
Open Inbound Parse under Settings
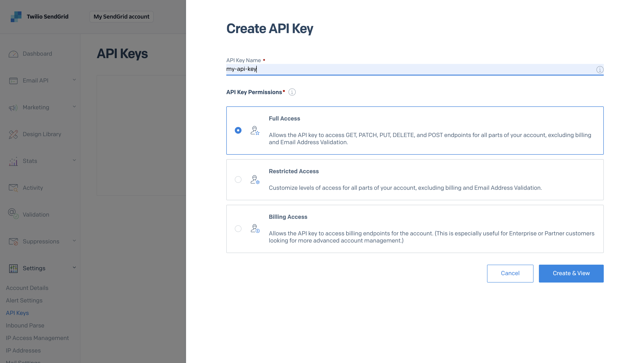(25, 325)
